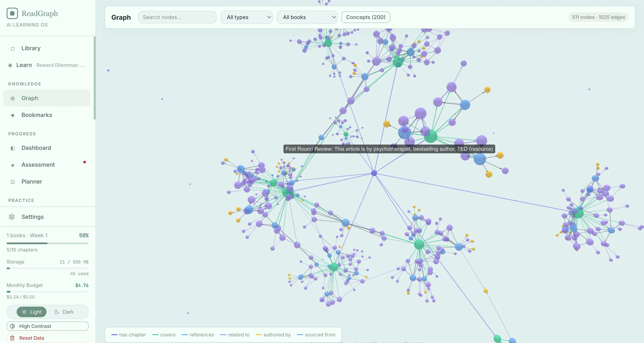644x343 pixels.
Task: Click the 5/10 chapters text
Action: 22,250
